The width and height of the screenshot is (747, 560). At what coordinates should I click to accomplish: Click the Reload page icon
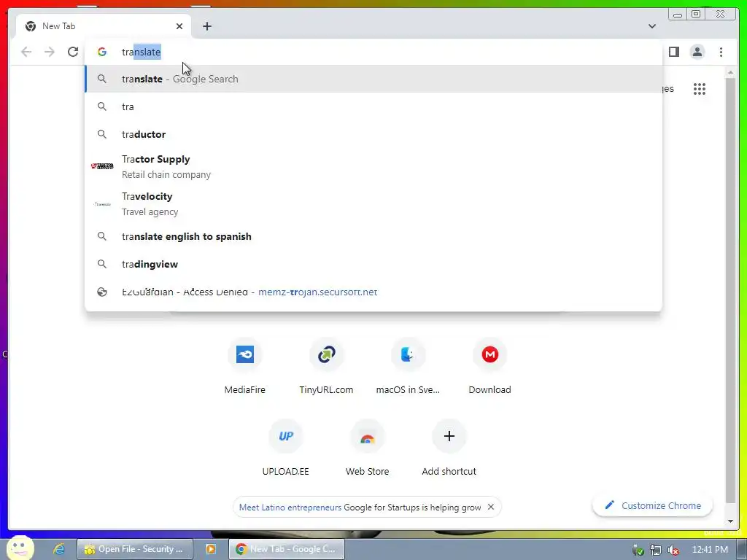tap(73, 52)
